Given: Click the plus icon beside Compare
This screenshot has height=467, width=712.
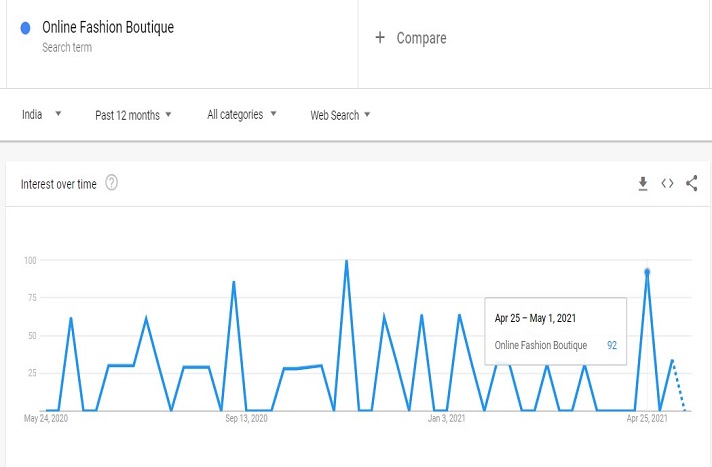Looking at the screenshot, I should click(x=380, y=38).
